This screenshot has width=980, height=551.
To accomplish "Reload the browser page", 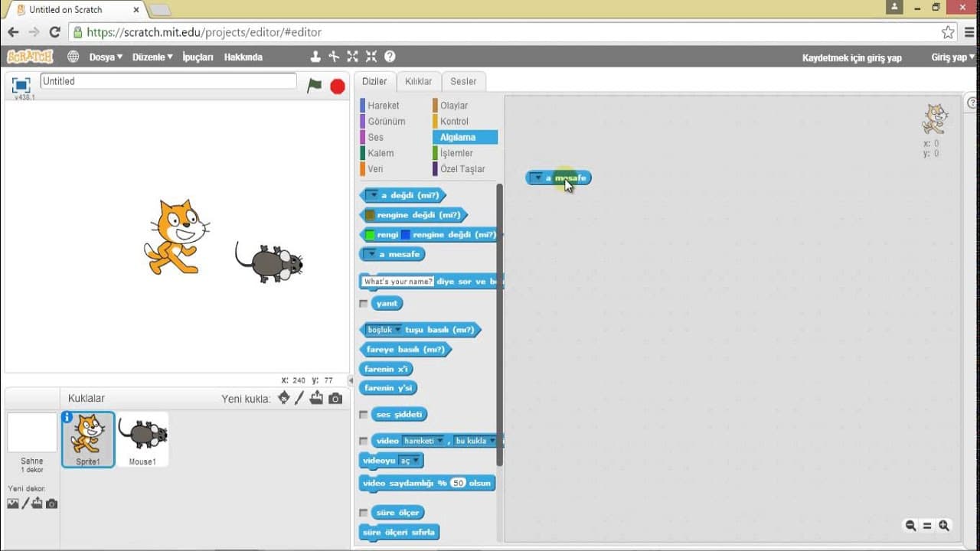I will [x=54, y=32].
